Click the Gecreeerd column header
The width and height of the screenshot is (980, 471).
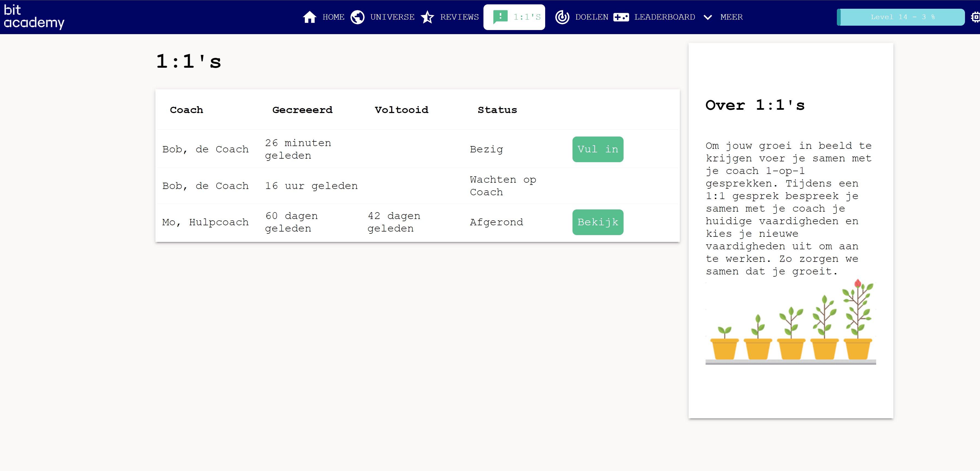pos(302,110)
